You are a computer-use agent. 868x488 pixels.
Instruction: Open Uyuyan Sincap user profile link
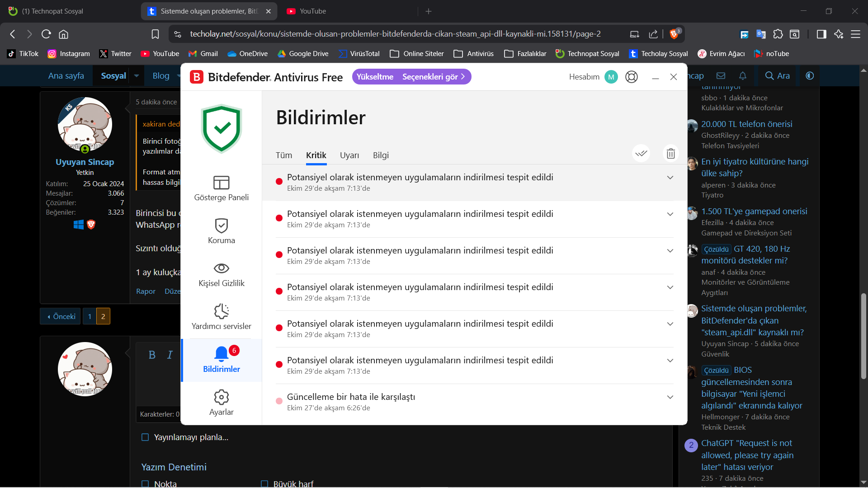point(85,162)
